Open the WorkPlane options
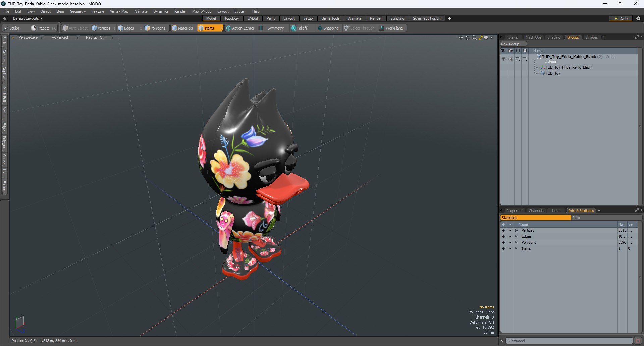Image resolution: width=644 pixels, height=346 pixels. [391, 28]
